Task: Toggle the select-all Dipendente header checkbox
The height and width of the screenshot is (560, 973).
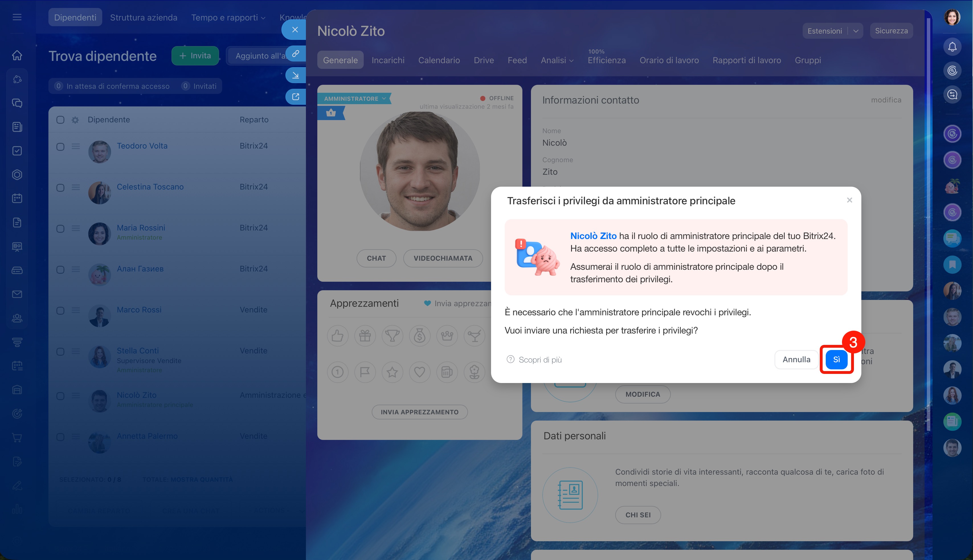Action: (60, 120)
